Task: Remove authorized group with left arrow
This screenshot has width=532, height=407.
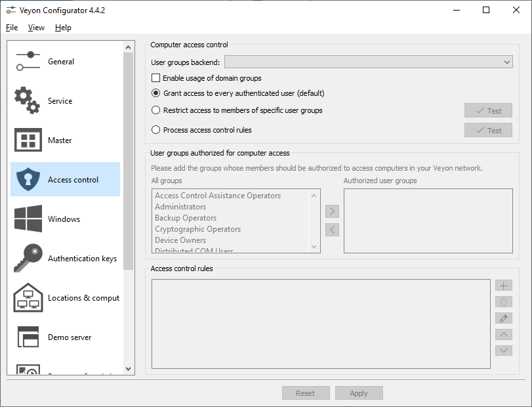Action: click(332, 230)
